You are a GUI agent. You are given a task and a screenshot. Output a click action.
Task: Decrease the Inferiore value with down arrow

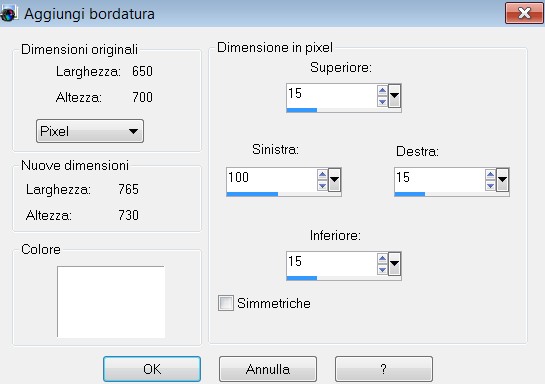(x=382, y=270)
